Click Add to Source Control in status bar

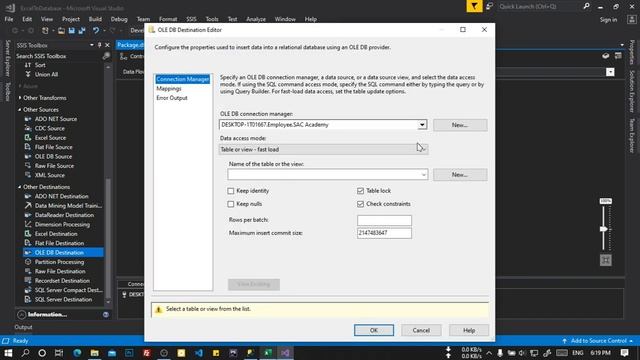tap(598, 341)
